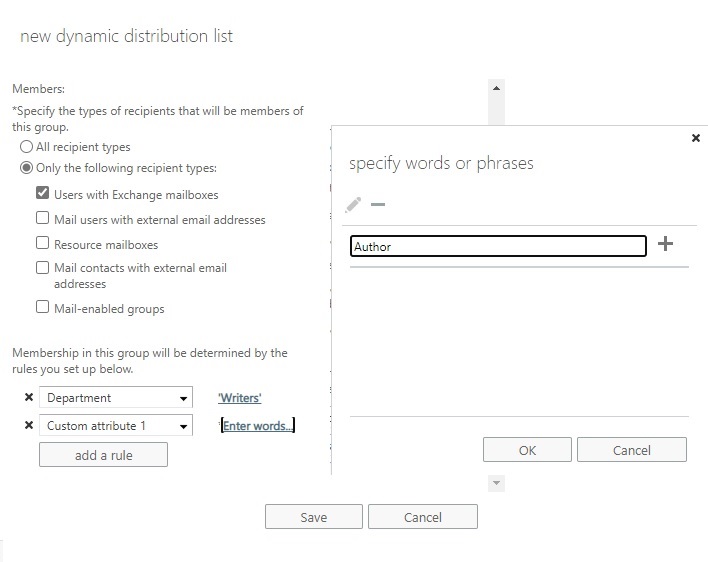Uncheck Users with Exchange mailboxes

point(43,194)
